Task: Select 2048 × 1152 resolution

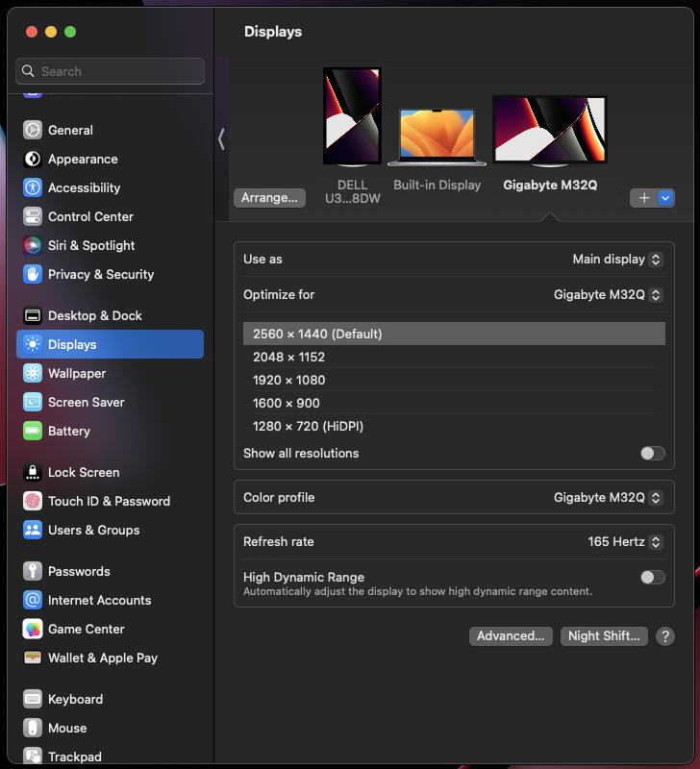Action: 454,357
